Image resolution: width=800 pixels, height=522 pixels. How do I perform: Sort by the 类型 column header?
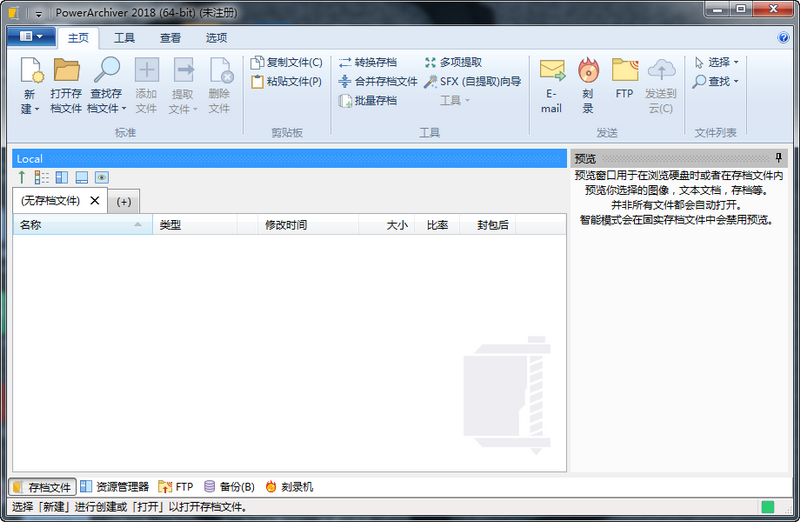pyautogui.click(x=194, y=225)
